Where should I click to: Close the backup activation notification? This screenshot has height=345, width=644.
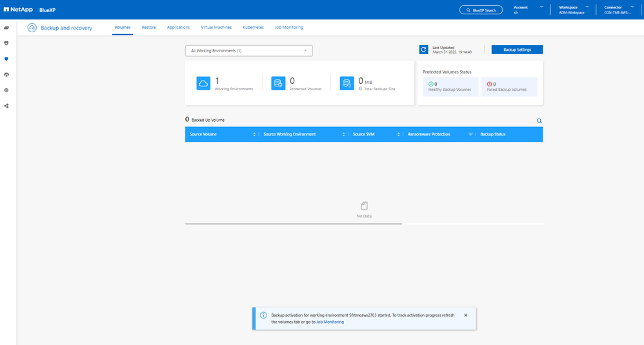(466, 315)
